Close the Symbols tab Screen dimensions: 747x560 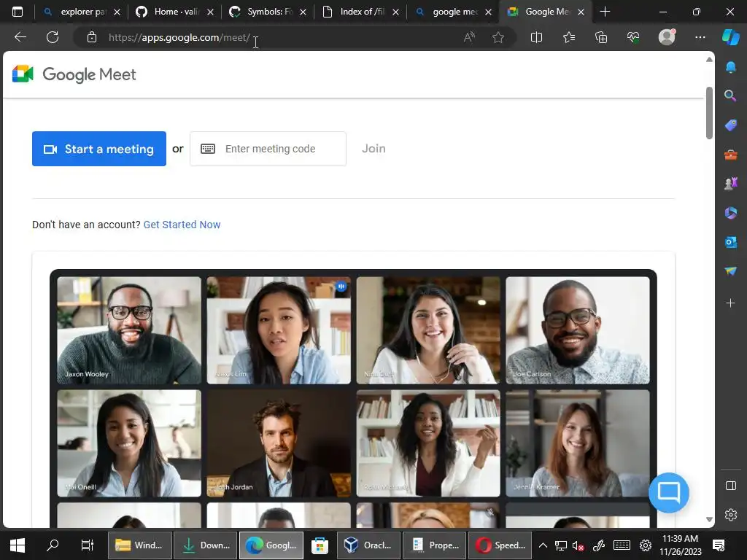pos(303,12)
